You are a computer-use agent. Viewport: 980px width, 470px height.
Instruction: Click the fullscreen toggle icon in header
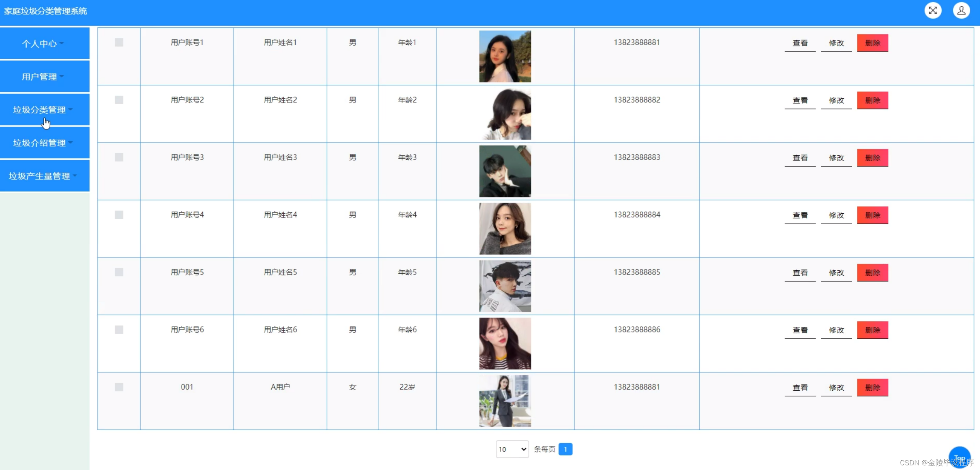point(933,10)
